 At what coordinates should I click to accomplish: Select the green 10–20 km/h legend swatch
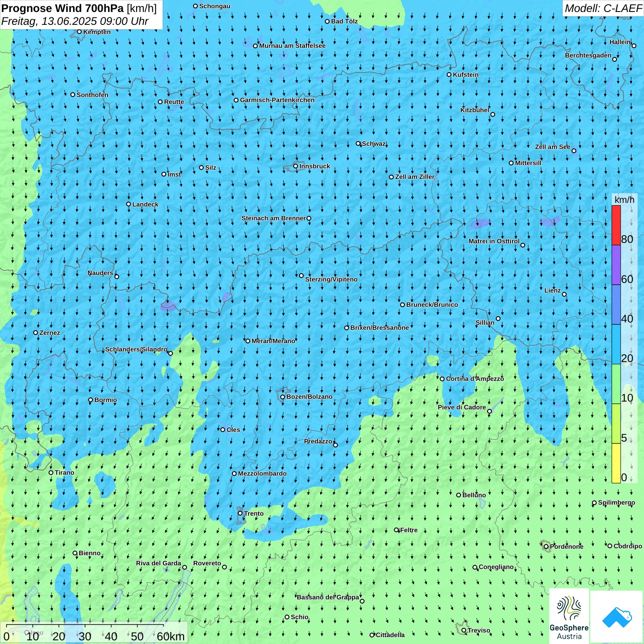(616, 384)
